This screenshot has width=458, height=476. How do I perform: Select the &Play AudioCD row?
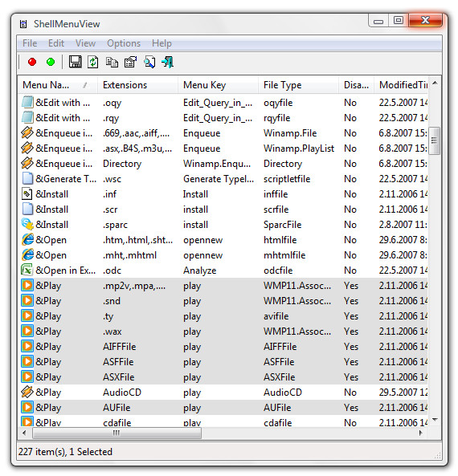pos(223,393)
